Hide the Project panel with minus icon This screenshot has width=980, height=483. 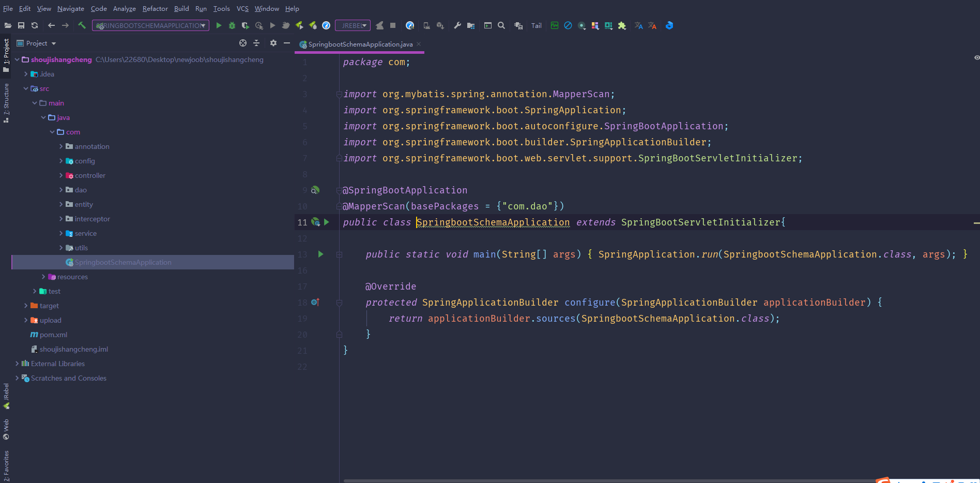[287, 43]
